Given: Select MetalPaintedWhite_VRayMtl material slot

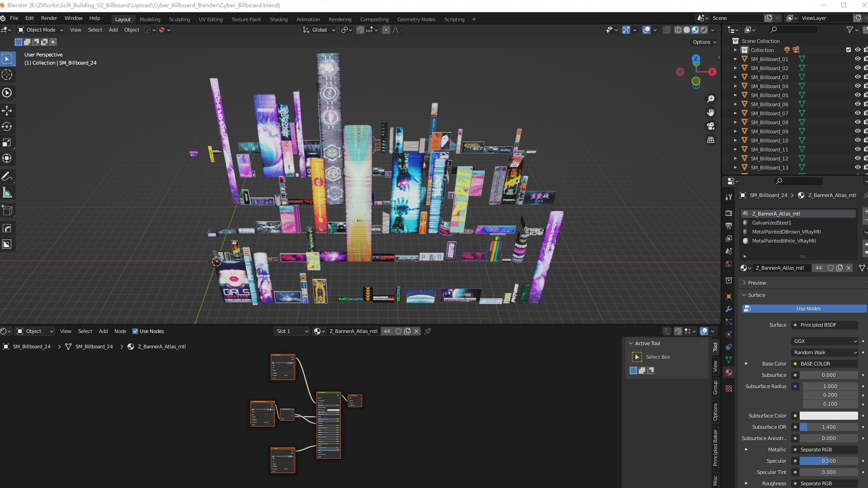Looking at the screenshot, I should (x=798, y=241).
